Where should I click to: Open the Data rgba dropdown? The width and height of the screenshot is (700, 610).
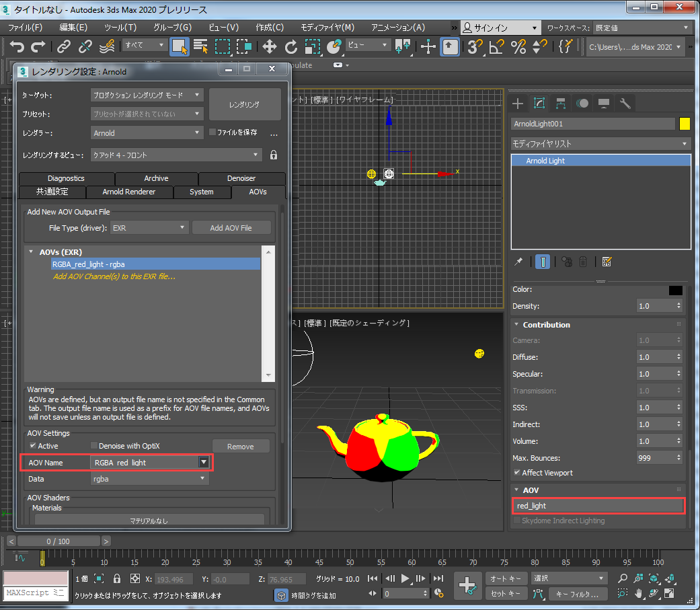point(149,479)
